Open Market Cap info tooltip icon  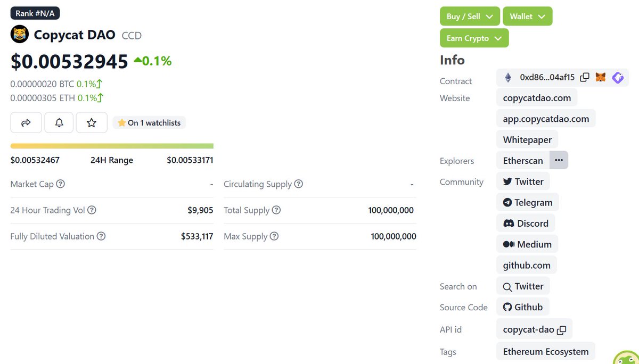coord(61,184)
